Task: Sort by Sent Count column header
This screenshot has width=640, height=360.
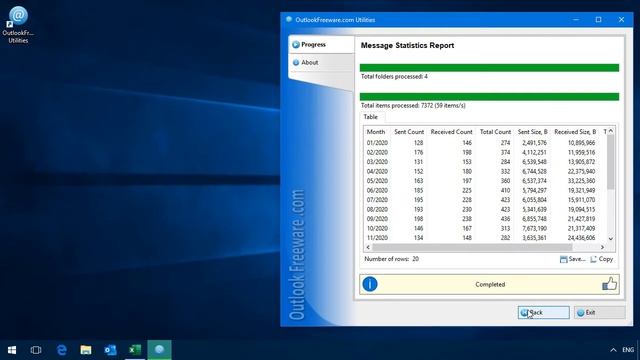Action: [409, 132]
